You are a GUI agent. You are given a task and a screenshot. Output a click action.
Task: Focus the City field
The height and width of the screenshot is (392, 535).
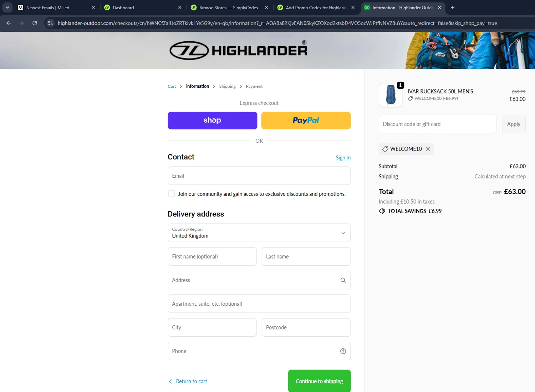(x=212, y=327)
